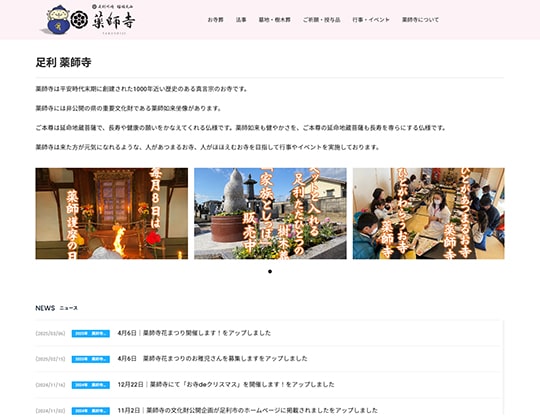The image size is (540, 420).
Task: Open the 4月6日 花まつり開催します news link
Action: pos(194,333)
